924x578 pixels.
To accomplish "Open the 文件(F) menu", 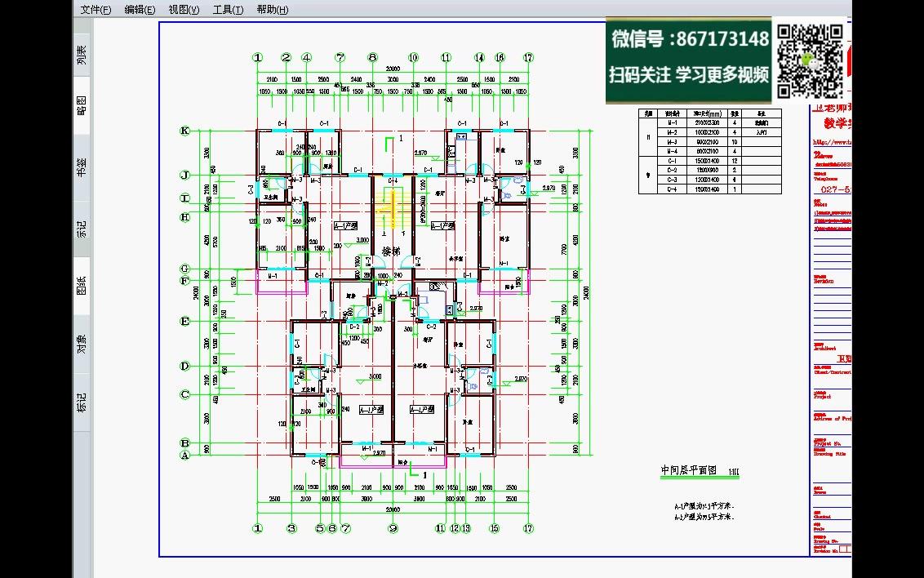I will (96, 10).
